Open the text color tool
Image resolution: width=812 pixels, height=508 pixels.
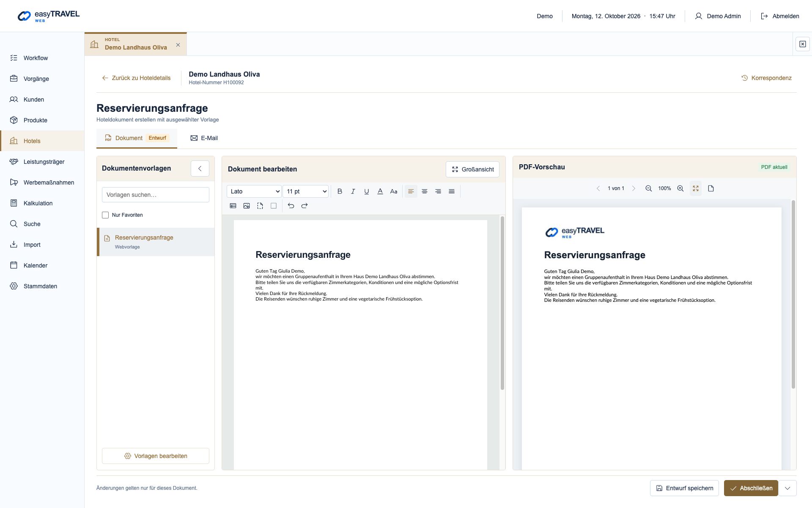[x=380, y=191]
